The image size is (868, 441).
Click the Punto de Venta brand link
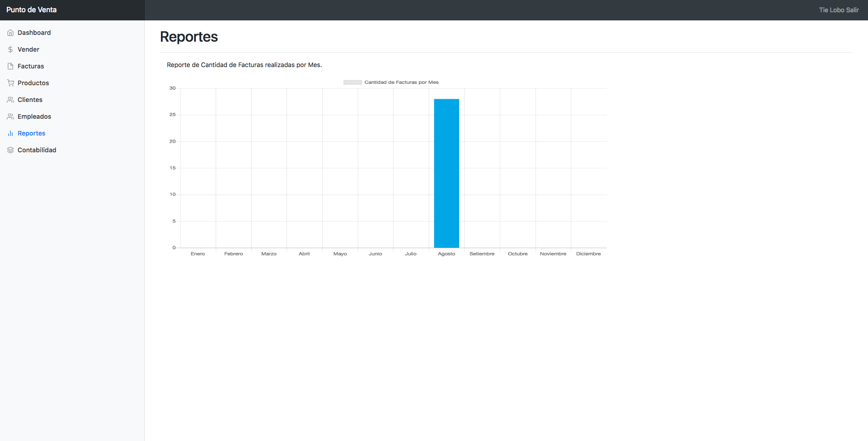(31, 10)
